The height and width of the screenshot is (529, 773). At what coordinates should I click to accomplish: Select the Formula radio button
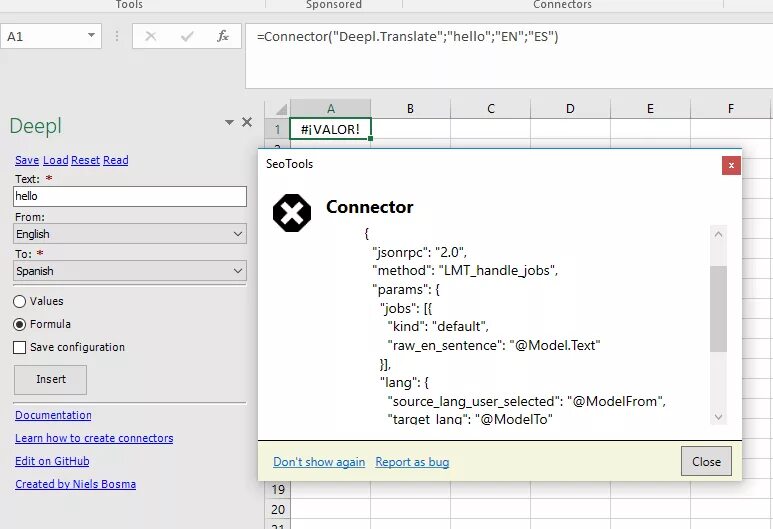tap(19, 324)
